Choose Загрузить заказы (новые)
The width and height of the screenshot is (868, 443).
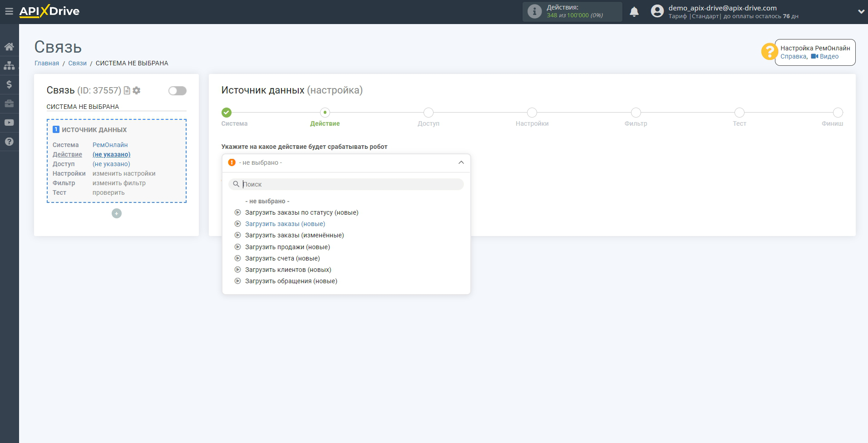tap(285, 224)
